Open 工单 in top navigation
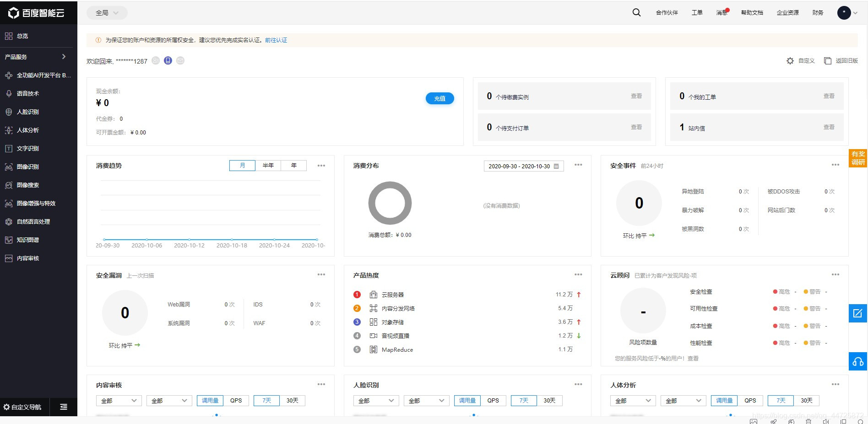Viewport: 868px width, 424px height. pos(697,13)
